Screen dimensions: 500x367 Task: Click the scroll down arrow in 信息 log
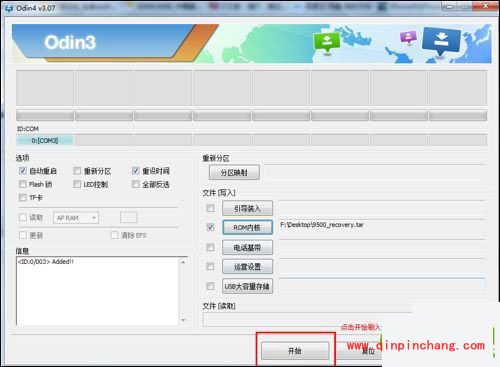(183, 320)
